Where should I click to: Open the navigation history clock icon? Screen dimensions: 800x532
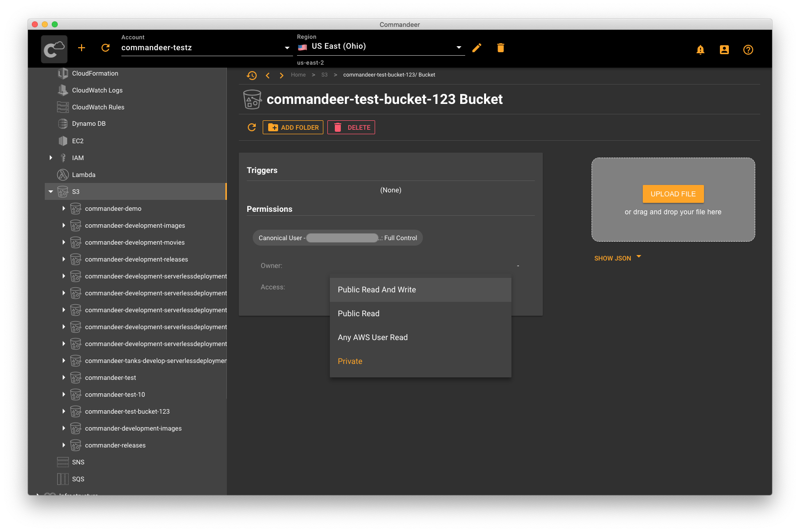tap(252, 75)
